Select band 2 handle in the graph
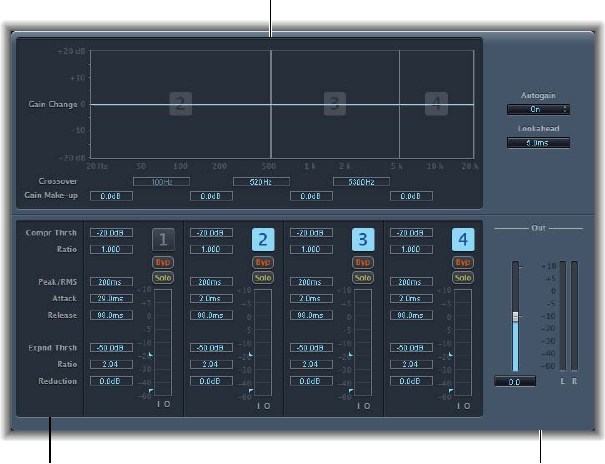 click(181, 104)
